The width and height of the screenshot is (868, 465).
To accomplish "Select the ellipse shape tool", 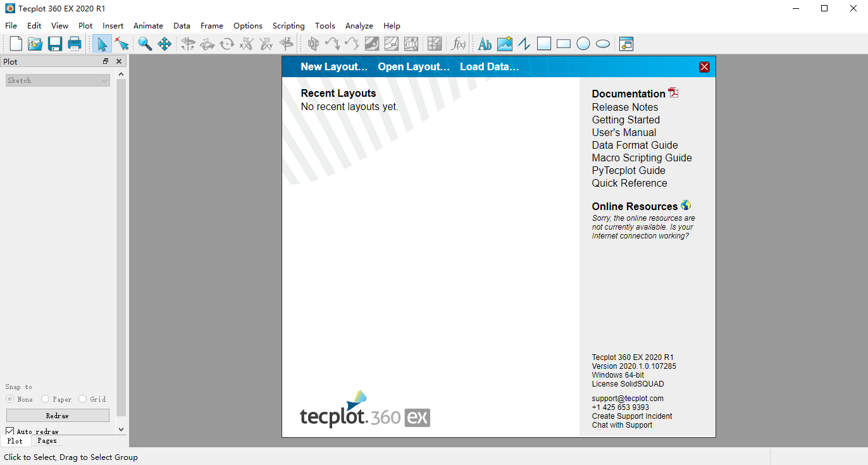I will (x=603, y=44).
